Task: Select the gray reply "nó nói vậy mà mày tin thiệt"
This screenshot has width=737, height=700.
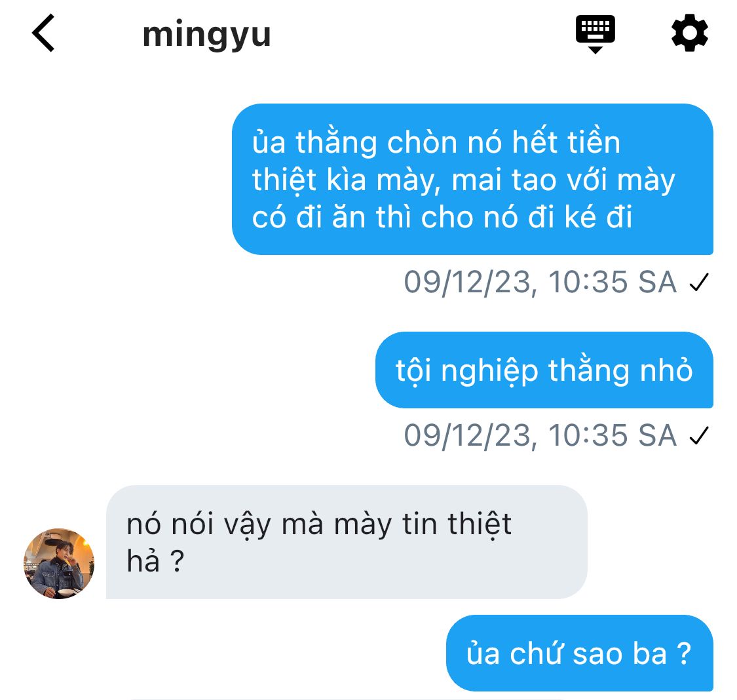Action: [347, 542]
